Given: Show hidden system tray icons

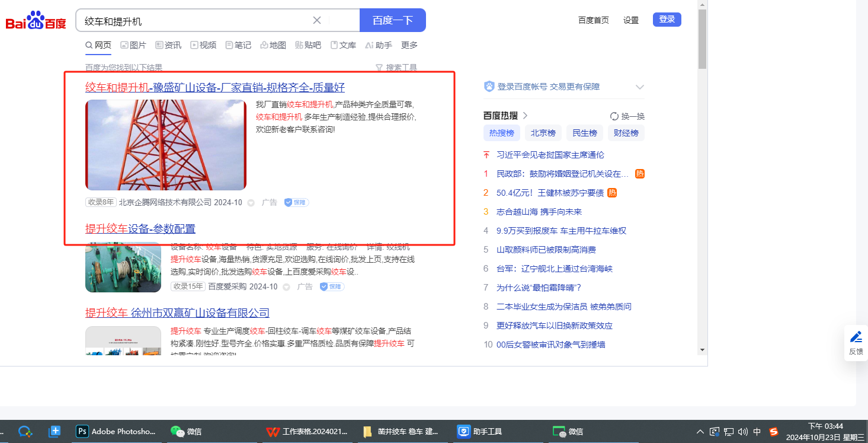Looking at the screenshot, I should [700, 432].
